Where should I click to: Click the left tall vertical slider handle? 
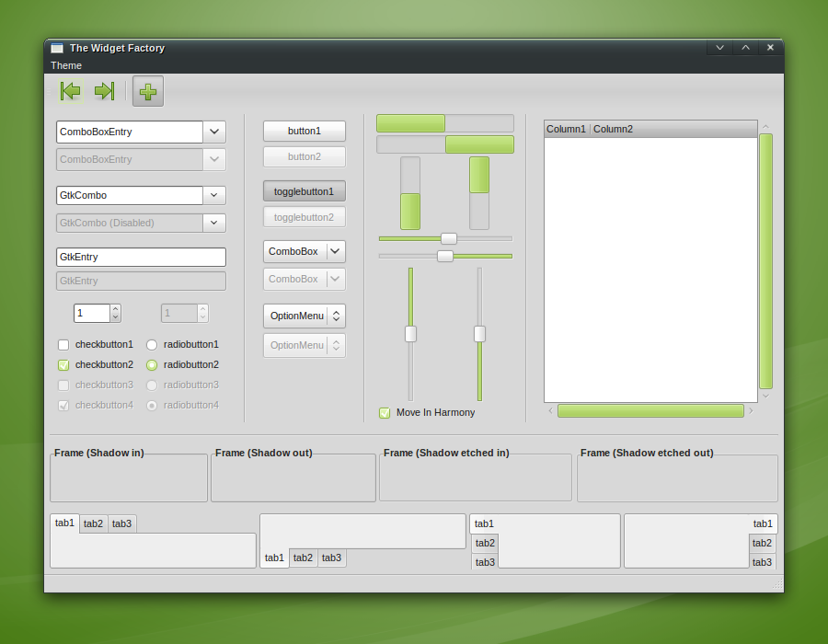coord(410,334)
